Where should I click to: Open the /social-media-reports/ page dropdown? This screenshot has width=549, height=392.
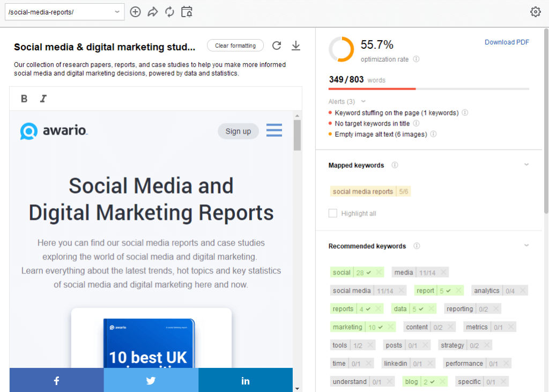coord(117,12)
